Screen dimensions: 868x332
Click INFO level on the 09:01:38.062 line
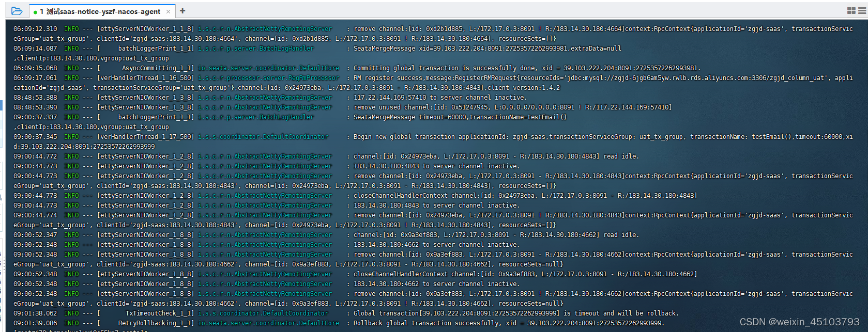tap(71, 313)
